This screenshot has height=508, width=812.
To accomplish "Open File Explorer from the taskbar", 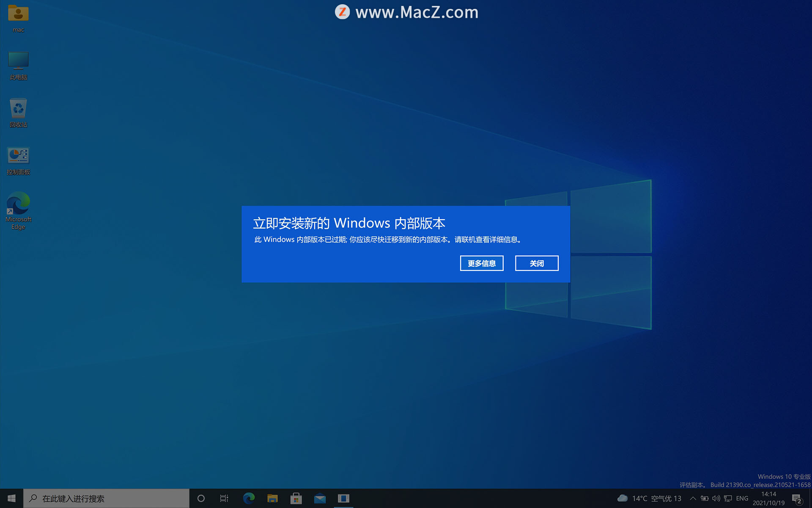I will pos(272,498).
